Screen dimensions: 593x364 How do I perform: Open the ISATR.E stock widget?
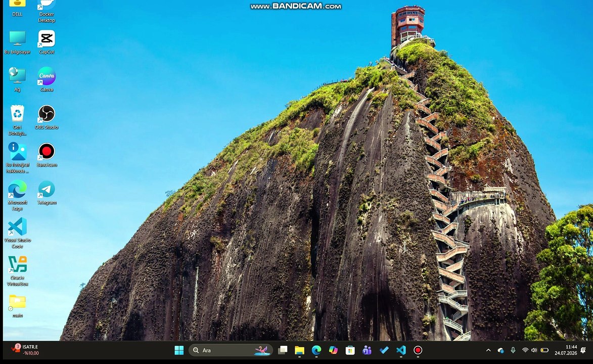tap(25, 350)
